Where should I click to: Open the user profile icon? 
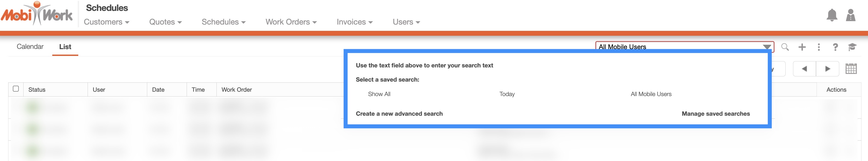(850, 15)
